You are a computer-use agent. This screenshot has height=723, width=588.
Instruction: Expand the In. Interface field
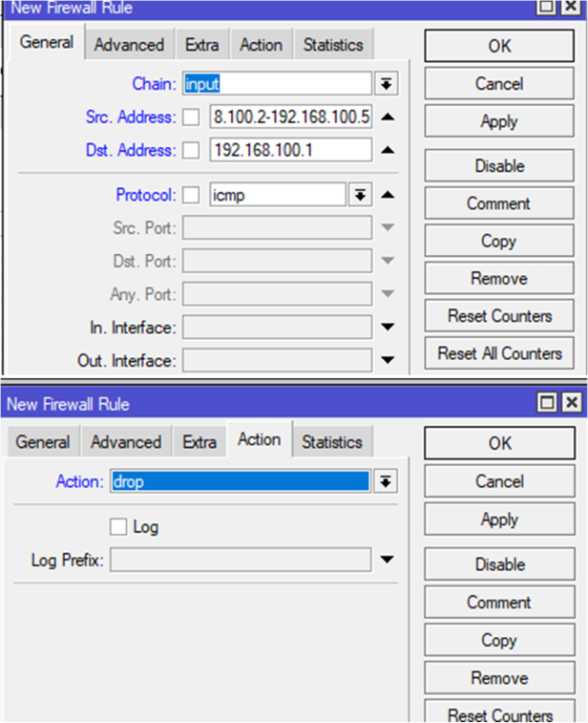coord(388,328)
